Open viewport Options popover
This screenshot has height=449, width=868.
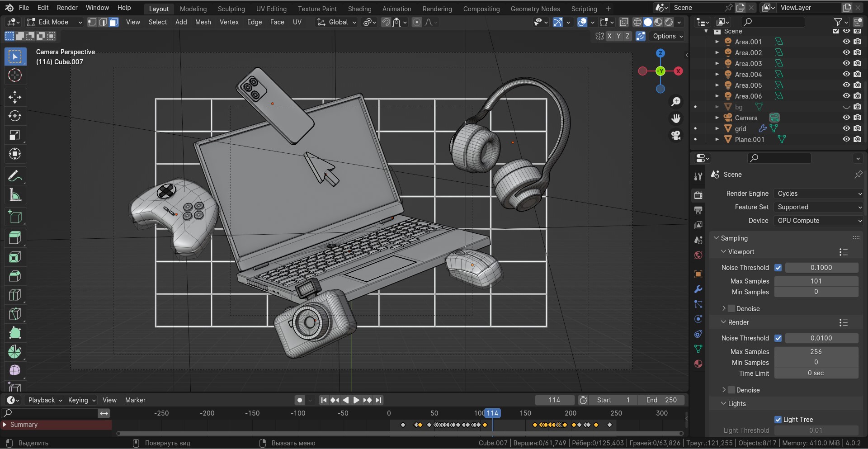[x=668, y=36]
